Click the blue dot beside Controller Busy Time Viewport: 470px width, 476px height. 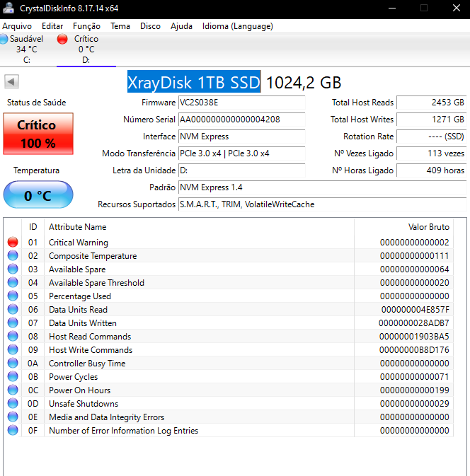[x=13, y=363]
